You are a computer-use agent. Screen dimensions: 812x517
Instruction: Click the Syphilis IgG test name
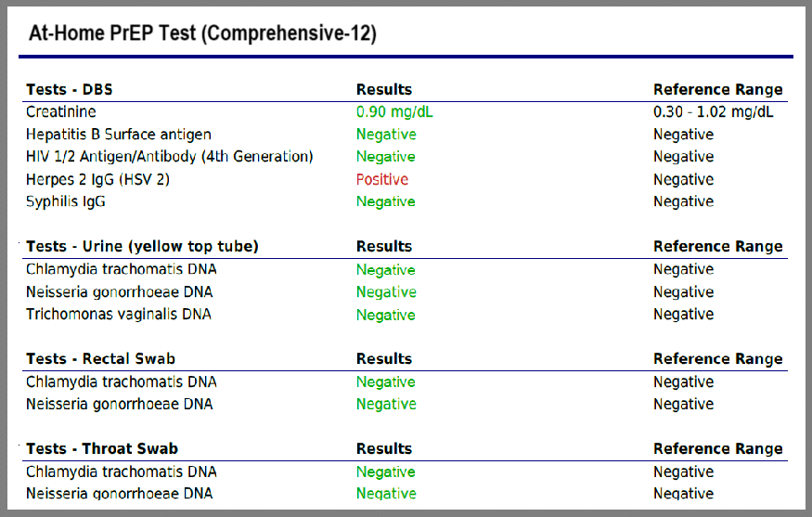point(66,201)
